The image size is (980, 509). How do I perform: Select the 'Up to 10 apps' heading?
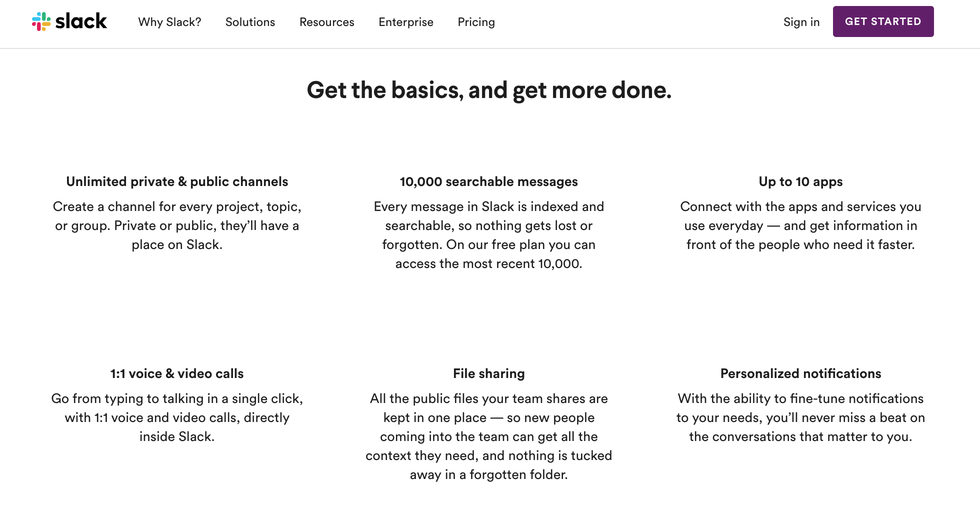pyautogui.click(x=800, y=181)
